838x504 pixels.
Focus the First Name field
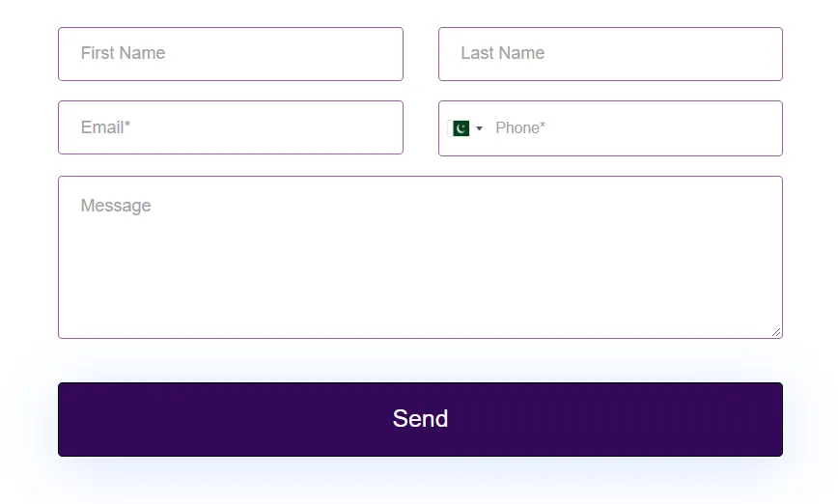231,54
